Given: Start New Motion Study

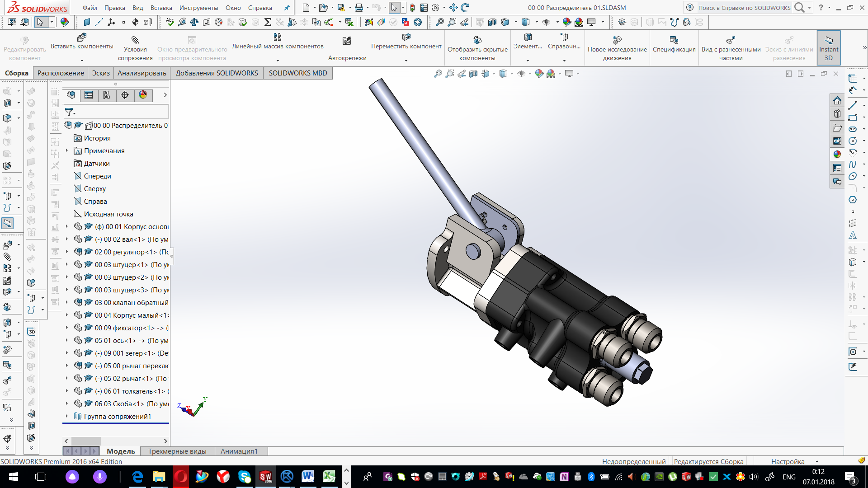Looking at the screenshot, I should [617, 49].
